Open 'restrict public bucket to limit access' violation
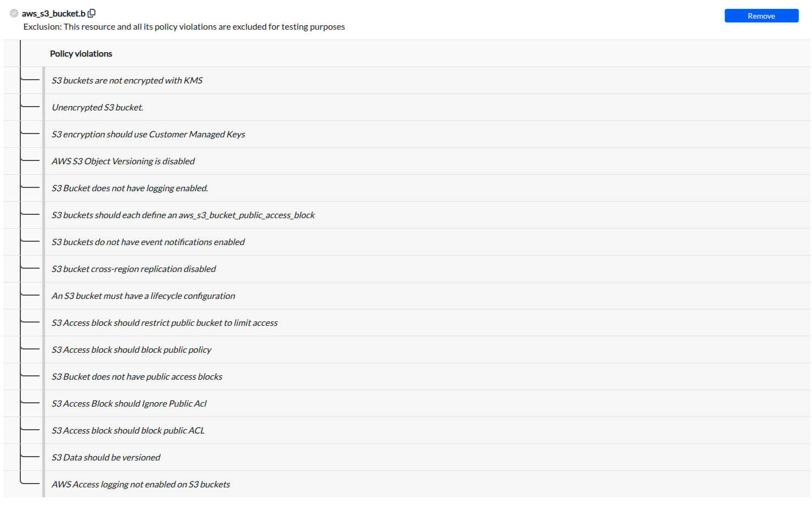This screenshot has height=505, width=812. pos(164,323)
